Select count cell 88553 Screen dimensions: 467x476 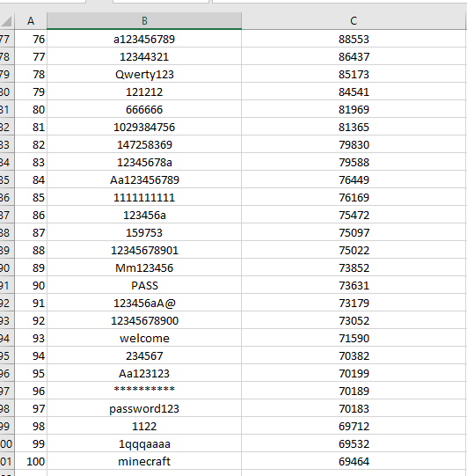[354, 39]
